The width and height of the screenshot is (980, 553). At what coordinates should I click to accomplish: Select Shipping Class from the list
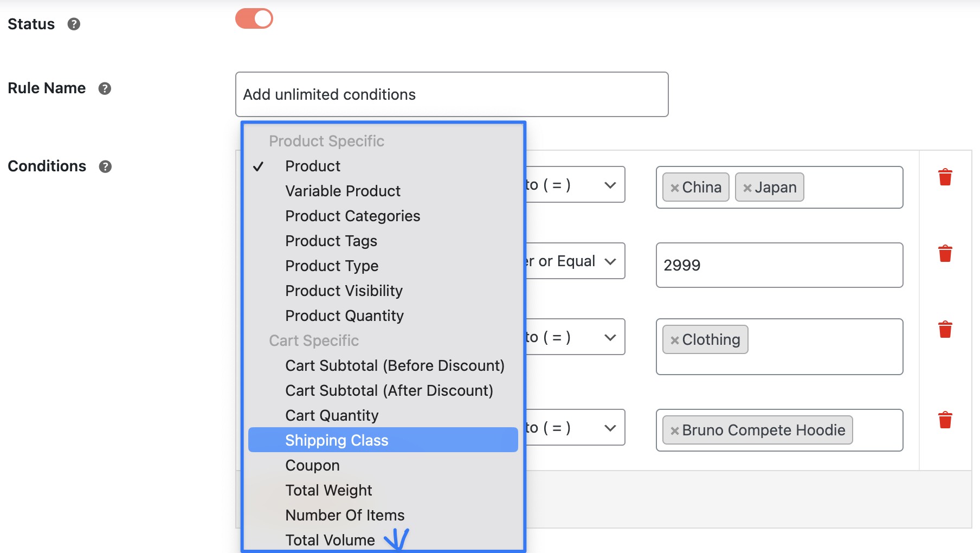[337, 440]
